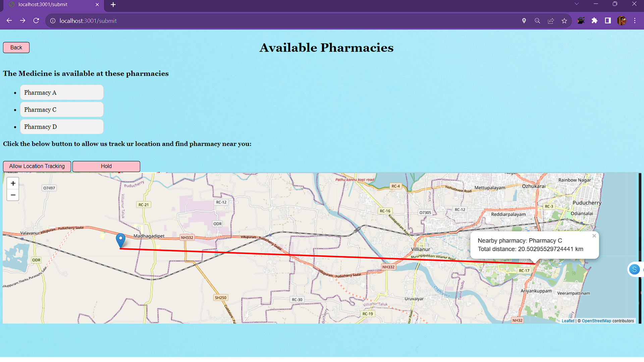Open the OpenStreetMap attribution link
Screen dimensions: 644x362
[596, 321]
